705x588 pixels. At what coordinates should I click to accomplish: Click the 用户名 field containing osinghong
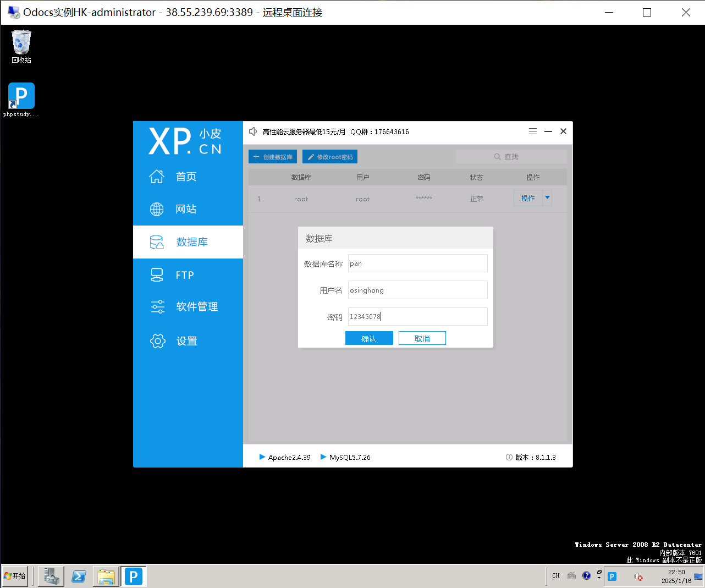tap(417, 290)
